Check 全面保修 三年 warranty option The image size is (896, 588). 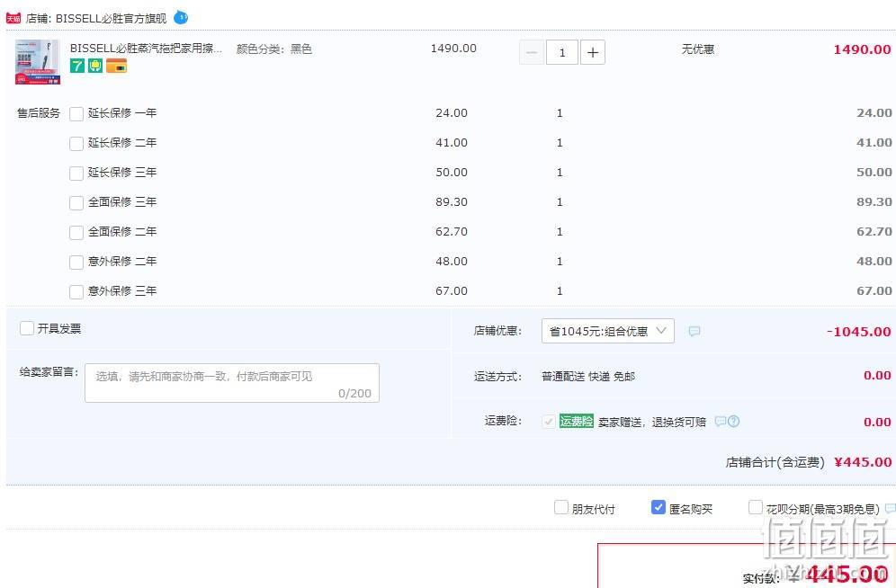click(x=76, y=202)
